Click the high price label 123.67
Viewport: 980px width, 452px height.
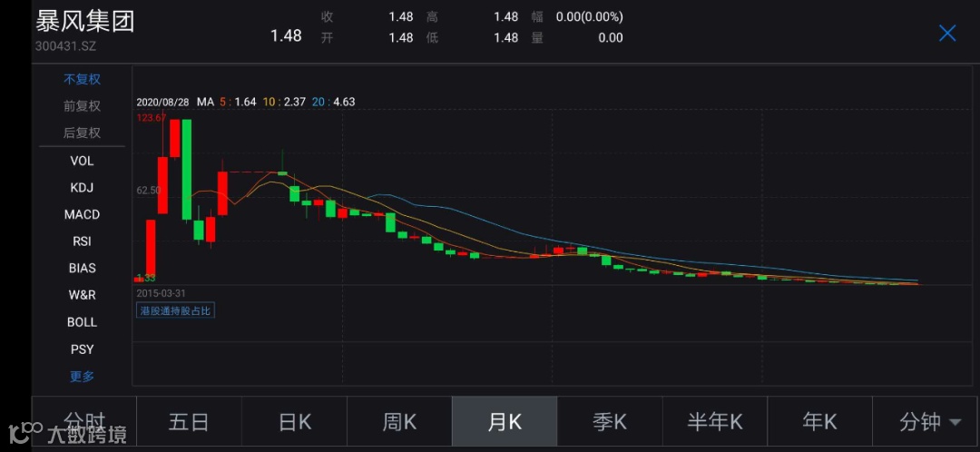[152, 117]
